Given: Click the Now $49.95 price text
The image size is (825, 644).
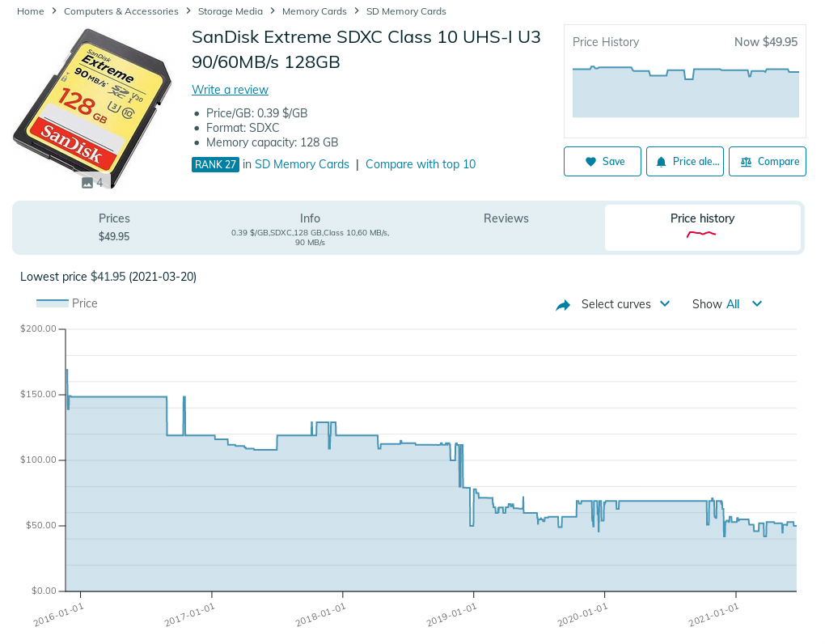Looking at the screenshot, I should click(766, 42).
